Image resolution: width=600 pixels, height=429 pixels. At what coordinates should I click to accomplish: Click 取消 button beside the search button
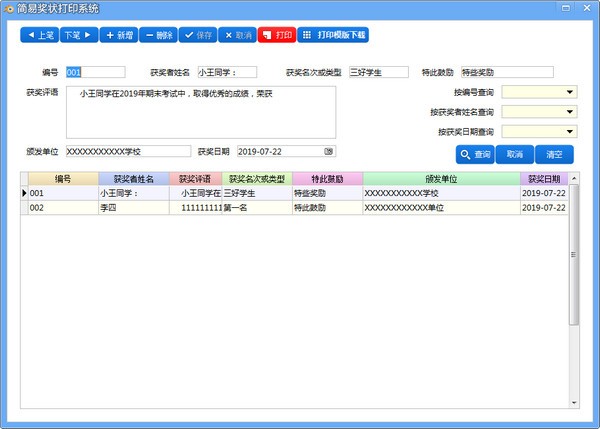515,155
